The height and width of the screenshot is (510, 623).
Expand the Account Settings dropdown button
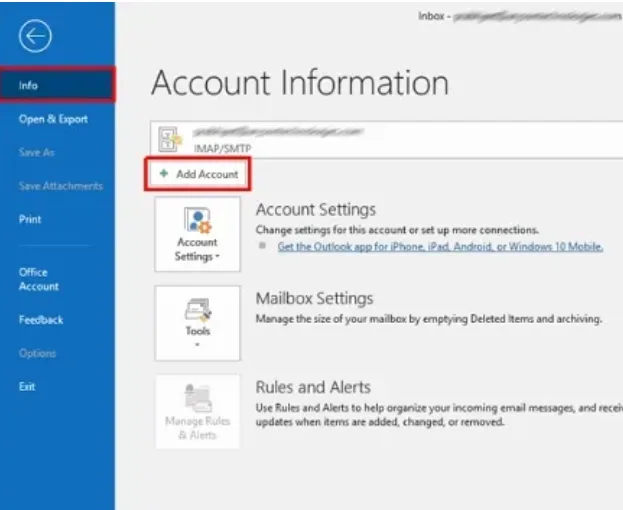(197, 234)
